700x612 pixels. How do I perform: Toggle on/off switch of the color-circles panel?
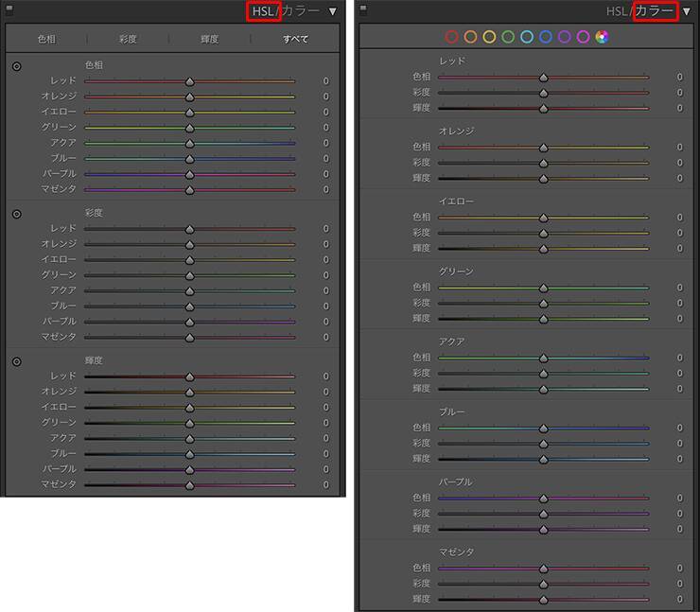(364, 9)
